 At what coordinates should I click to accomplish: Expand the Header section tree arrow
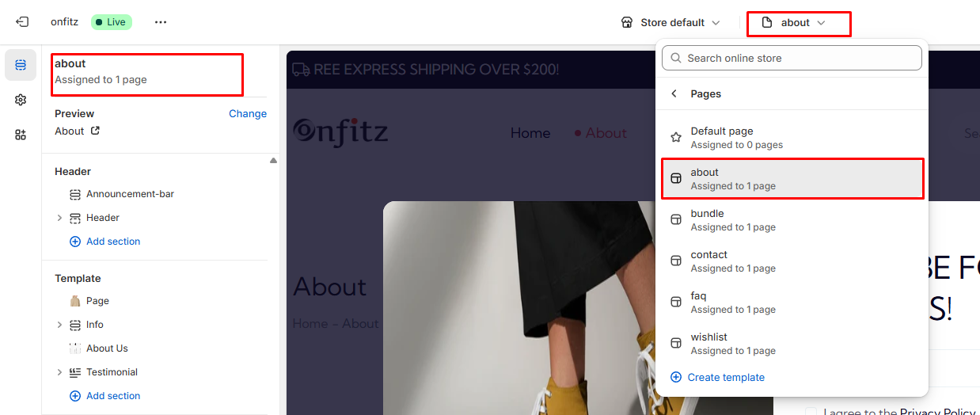59,218
